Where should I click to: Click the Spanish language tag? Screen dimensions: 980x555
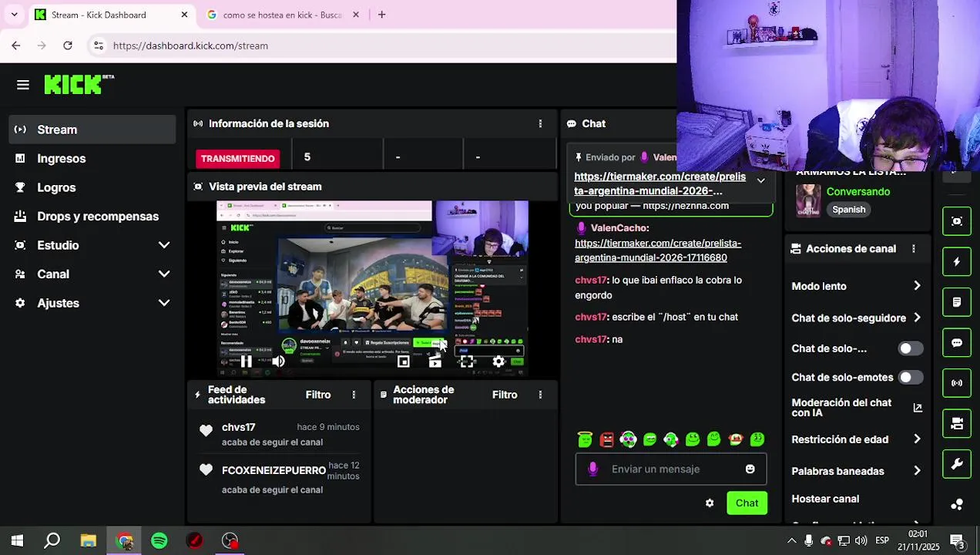click(x=848, y=210)
